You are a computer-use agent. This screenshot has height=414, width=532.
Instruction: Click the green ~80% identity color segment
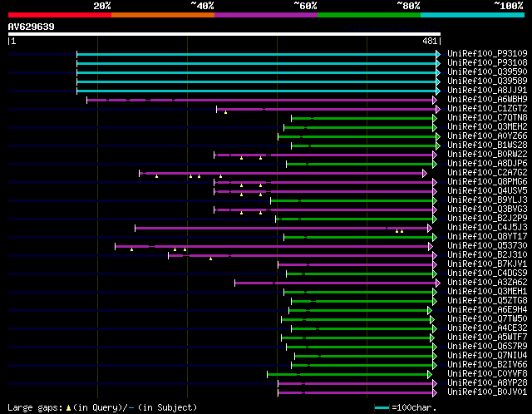pyautogui.click(x=369, y=15)
